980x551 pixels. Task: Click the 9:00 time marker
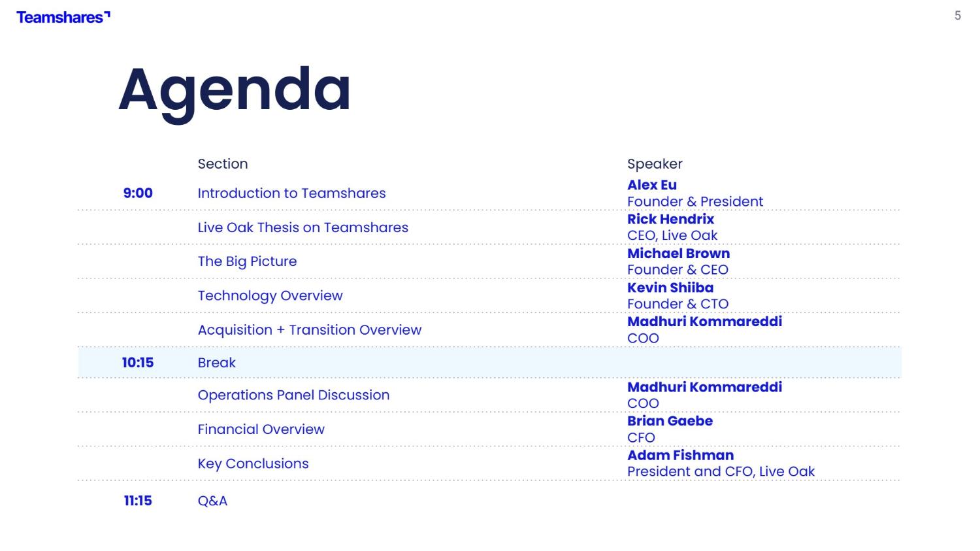click(x=138, y=193)
